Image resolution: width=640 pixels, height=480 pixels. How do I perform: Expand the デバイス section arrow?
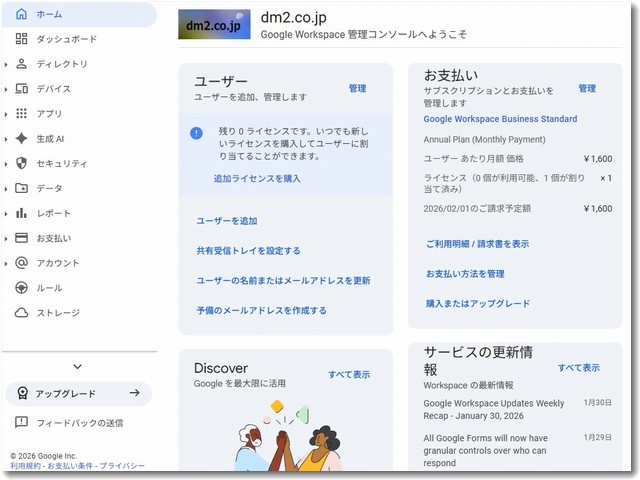6,89
